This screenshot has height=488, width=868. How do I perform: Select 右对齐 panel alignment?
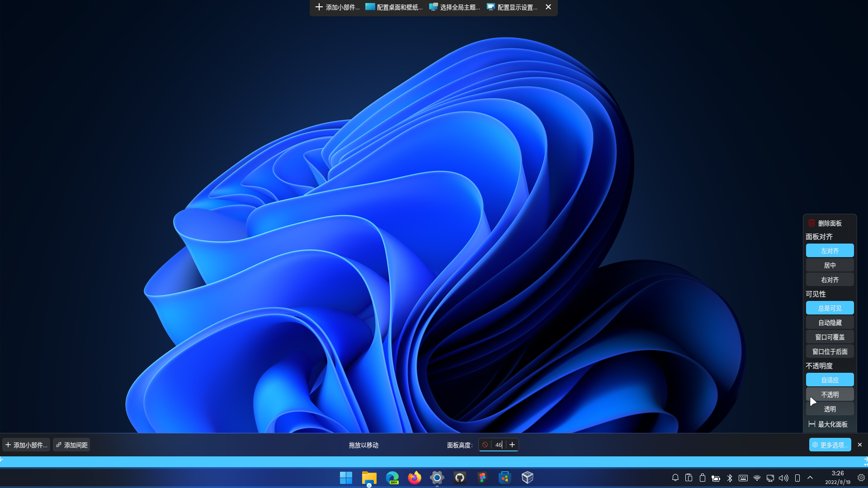click(x=830, y=279)
